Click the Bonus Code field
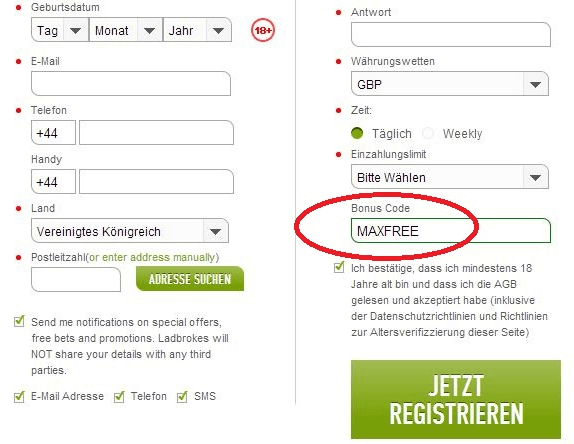 tap(451, 231)
